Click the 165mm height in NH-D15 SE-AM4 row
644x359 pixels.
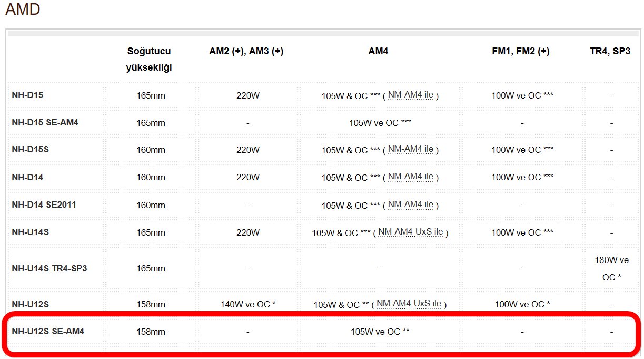point(151,123)
